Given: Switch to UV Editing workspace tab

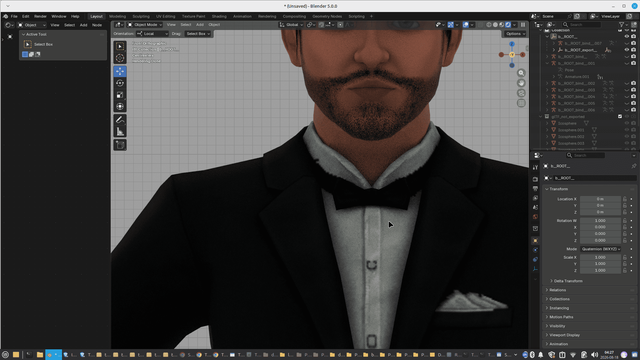Looking at the screenshot, I should tap(165, 16).
